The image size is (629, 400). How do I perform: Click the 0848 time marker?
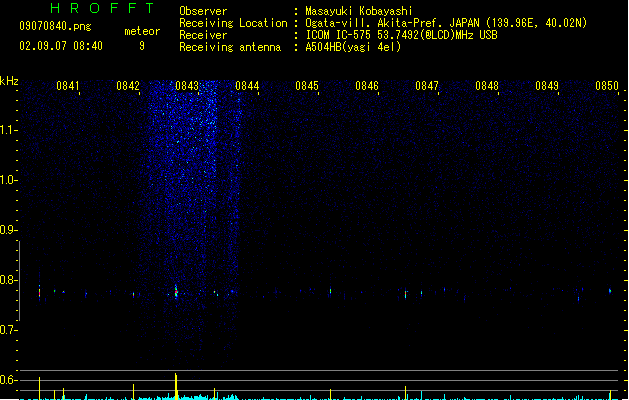pyautogui.click(x=487, y=86)
